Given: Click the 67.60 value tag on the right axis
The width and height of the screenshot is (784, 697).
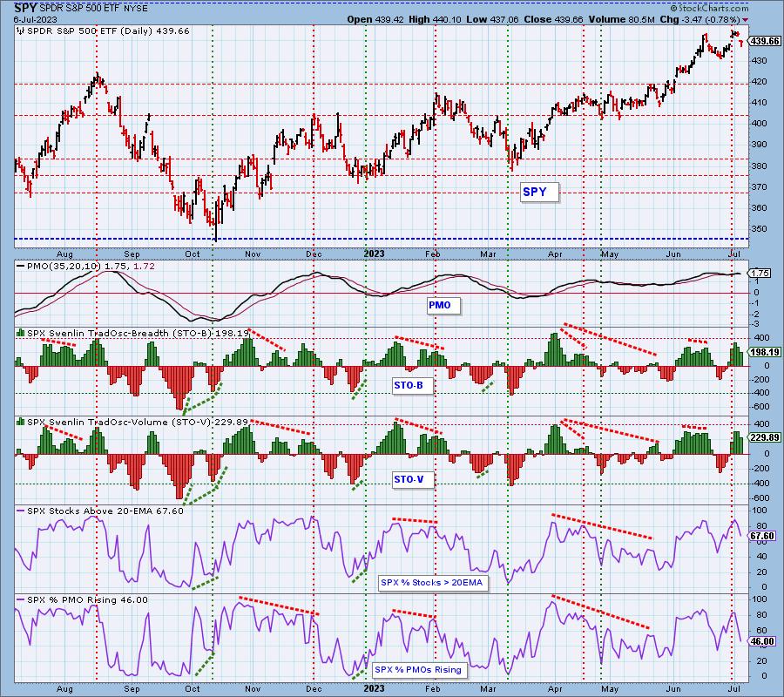Looking at the screenshot, I should [x=763, y=536].
